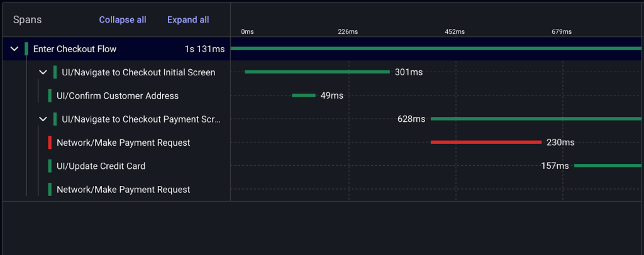Click red status indicator of Make Payment Request
The image size is (644, 255).
[50, 143]
